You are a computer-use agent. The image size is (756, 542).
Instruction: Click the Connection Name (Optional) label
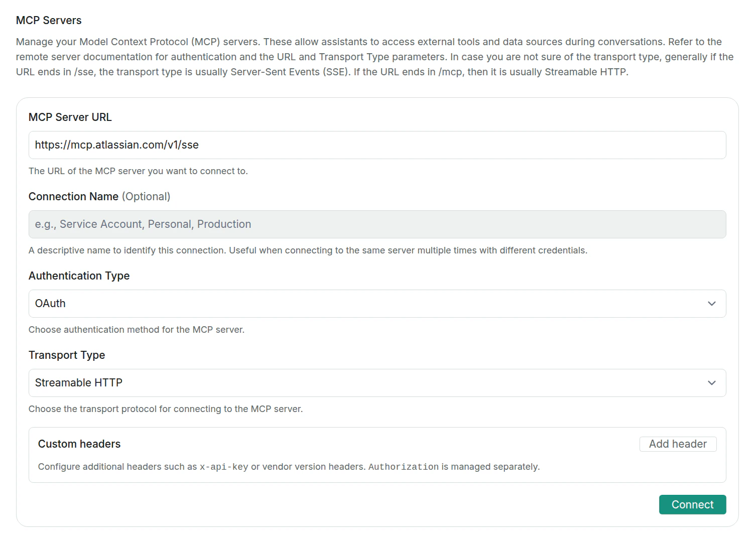(x=99, y=196)
